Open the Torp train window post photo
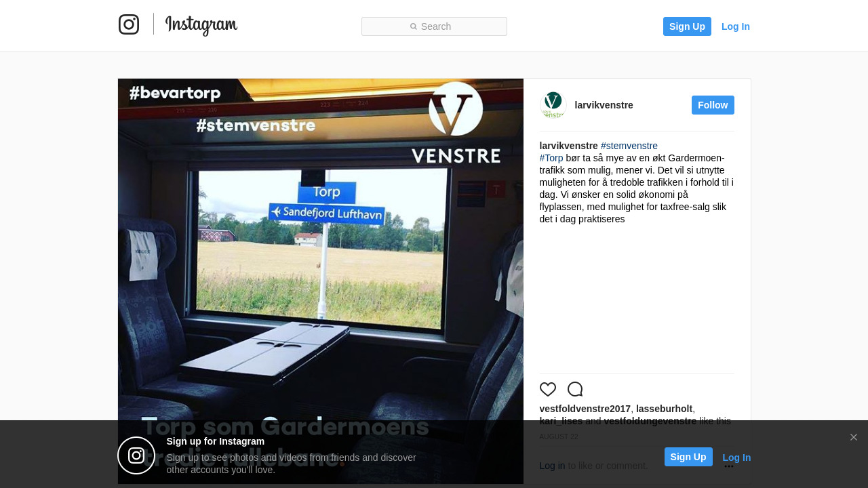 tap(321, 281)
